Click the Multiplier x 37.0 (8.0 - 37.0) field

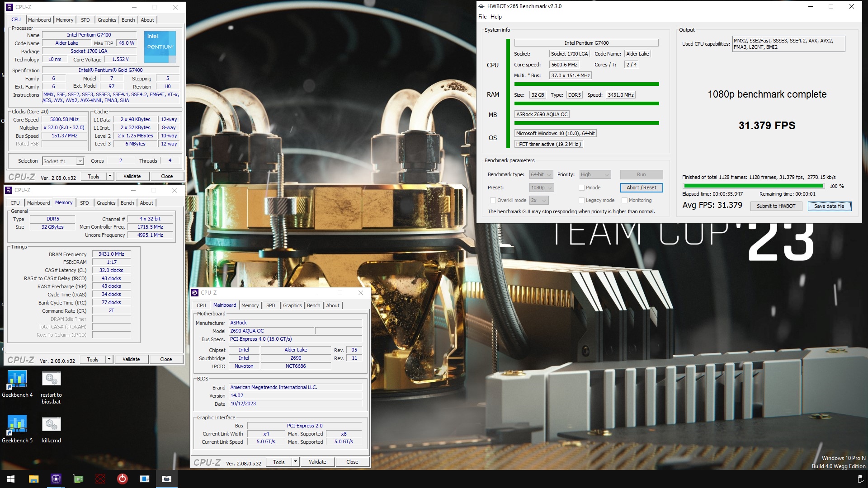pyautogui.click(x=64, y=128)
